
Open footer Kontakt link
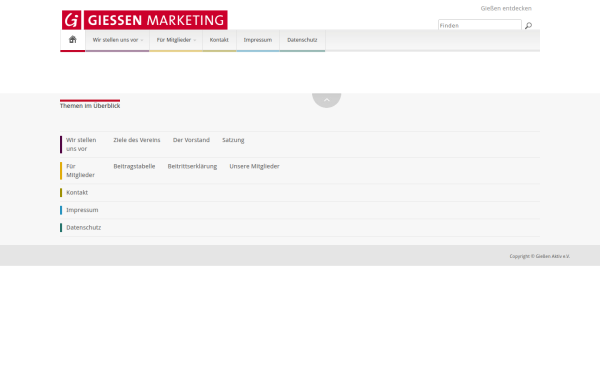tap(77, 192)
